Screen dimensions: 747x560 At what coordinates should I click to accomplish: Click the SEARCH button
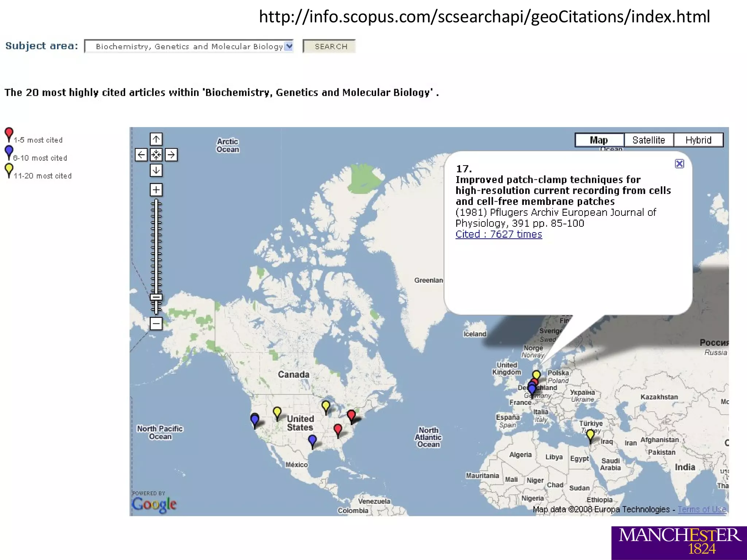tap(329, 46)
